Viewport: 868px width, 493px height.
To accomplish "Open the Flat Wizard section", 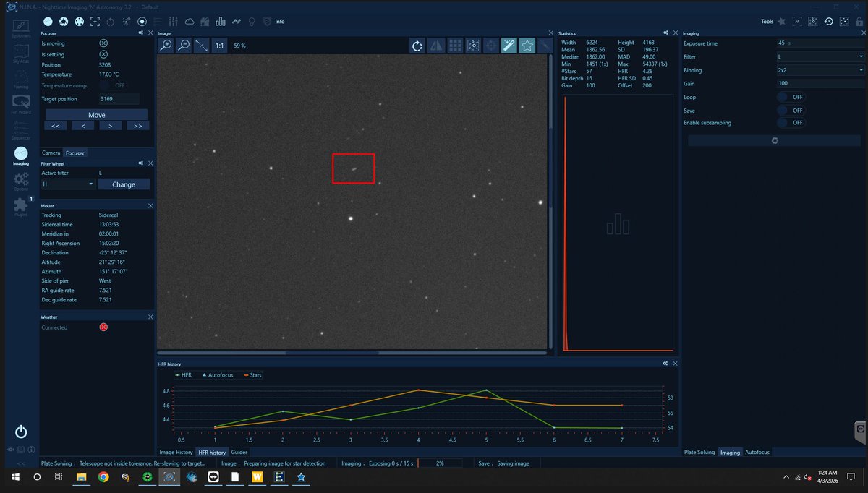I will (x=21, y=104).
